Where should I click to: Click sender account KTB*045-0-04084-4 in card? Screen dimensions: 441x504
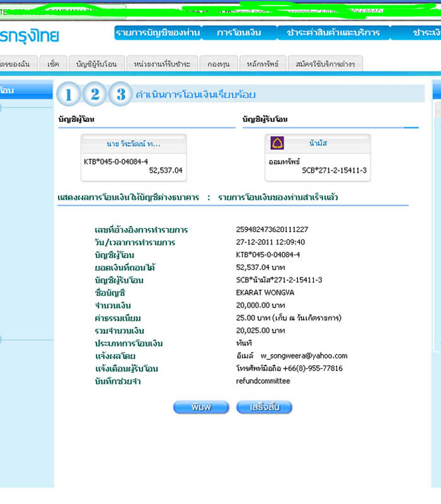tap(116, 162)
